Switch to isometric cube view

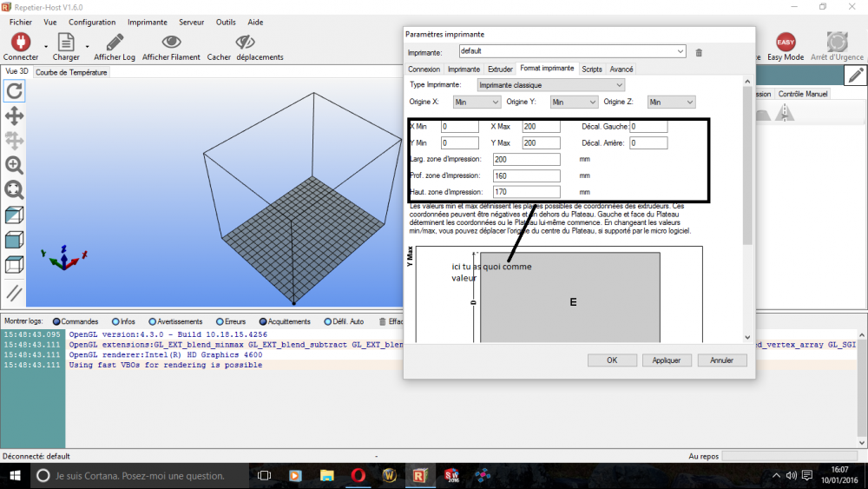point(15,215)
